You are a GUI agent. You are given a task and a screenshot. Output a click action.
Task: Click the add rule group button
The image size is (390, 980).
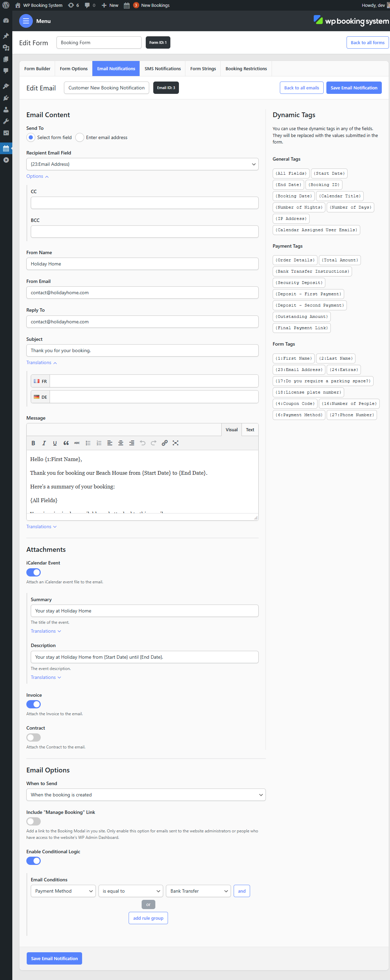click(148, 918)
